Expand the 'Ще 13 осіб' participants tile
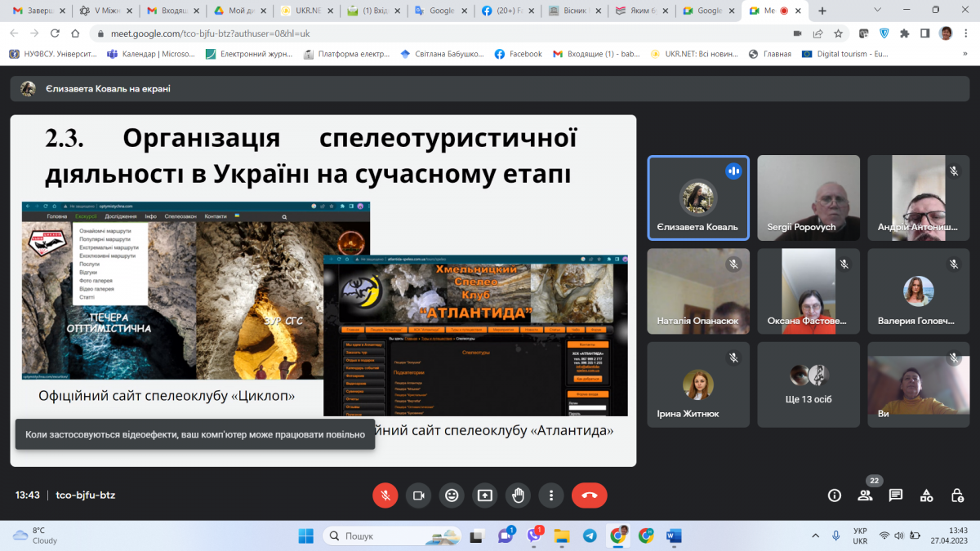This screenshot has width=980, height=551. 808,384
